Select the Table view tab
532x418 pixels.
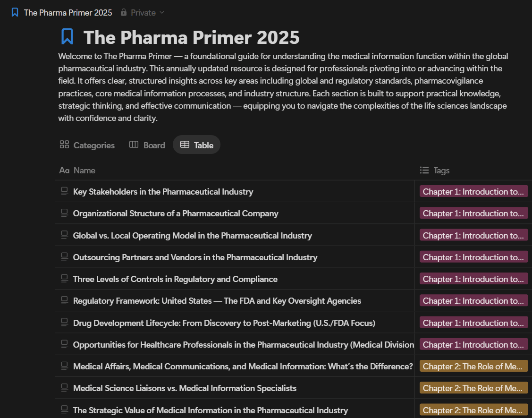[x=197, y=145]
